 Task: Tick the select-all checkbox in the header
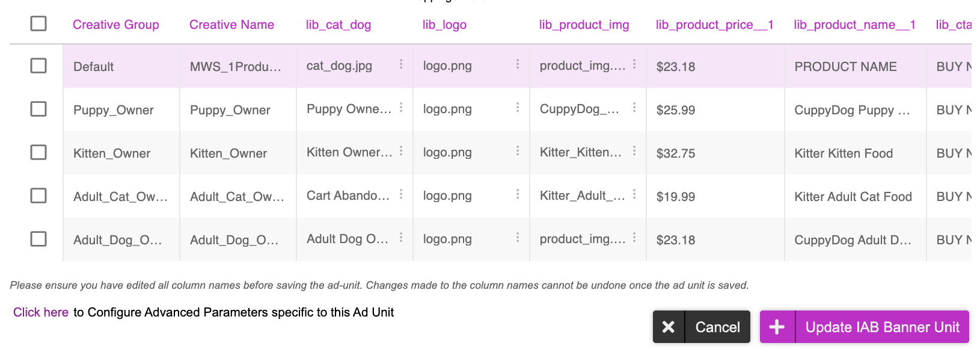(x=38, y=23)
